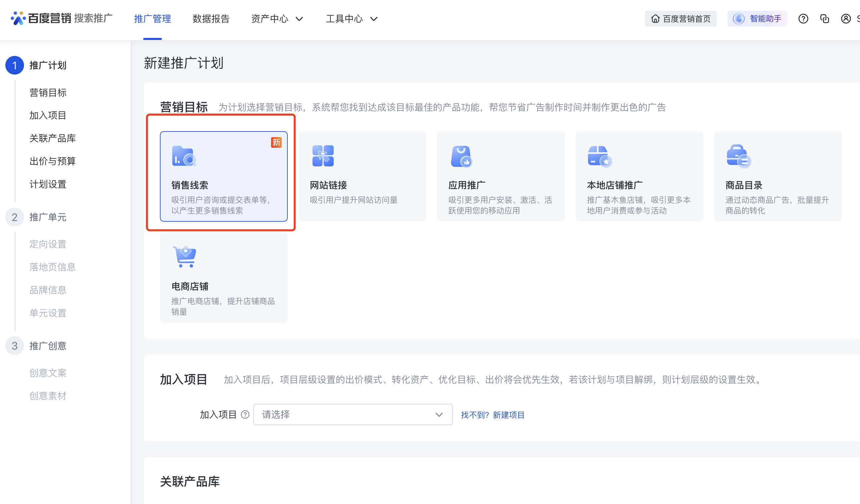Image resolution: width=860 pixels, height=504 pixels.
Task: Expand the 资产中心 dropdown menu
Action: [x=277, y=19]
